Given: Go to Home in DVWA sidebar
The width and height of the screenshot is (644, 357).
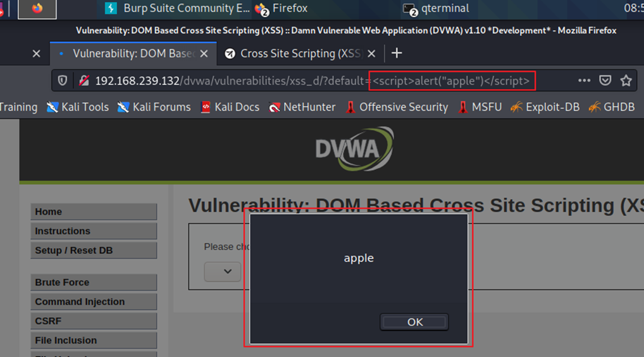Looking at the screenshot, I should 94,212.
